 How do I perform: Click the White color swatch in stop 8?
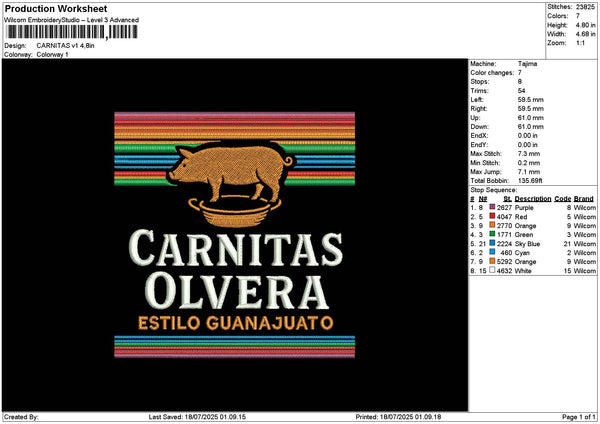pos(492,270)
